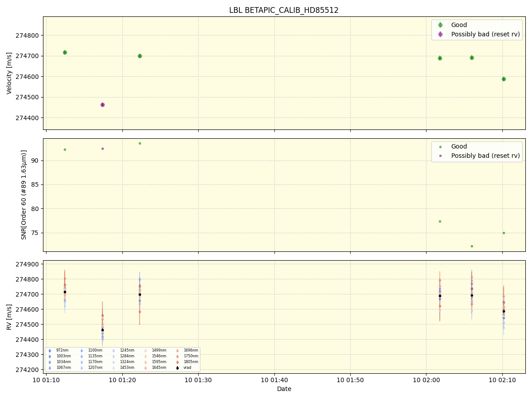This screenshot has height=399, width=532.
Task: Click 'Possibly bad (reset rv)' in the velocity legend
Action: pyautogui.click(x=485, y=34)
